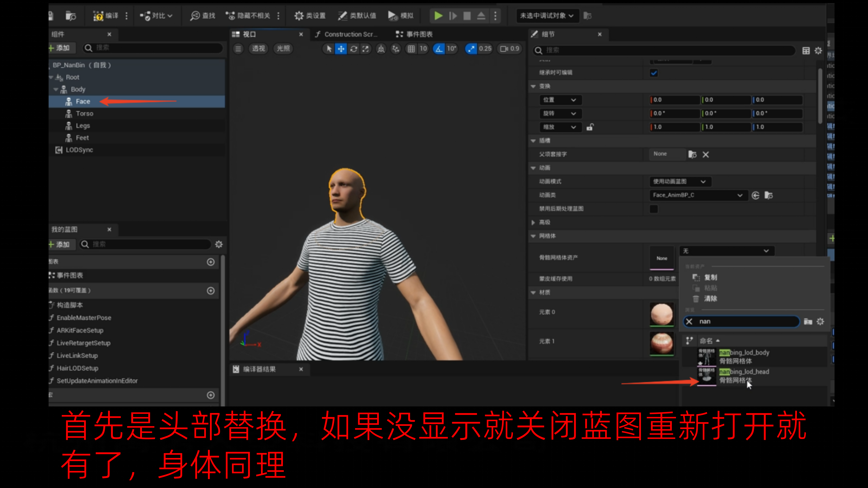
Task: Click the Simulate (模拟) button
Action: pyautogui.click(x=401, y=16)
